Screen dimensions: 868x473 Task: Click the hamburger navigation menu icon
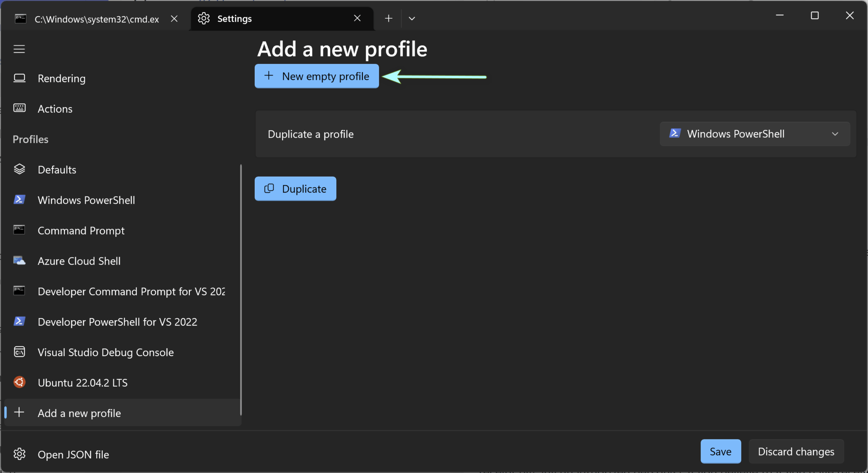click(x=19, y=49)
